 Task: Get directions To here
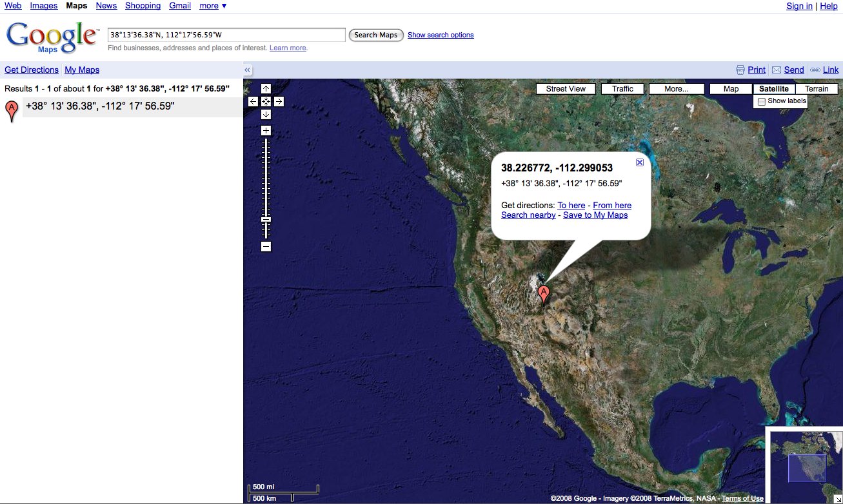point(571,206)
